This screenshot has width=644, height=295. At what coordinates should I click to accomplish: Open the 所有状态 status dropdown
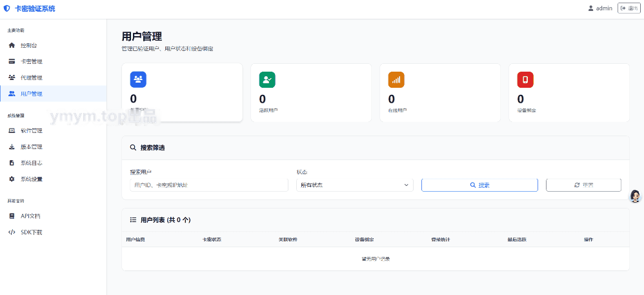(x=354, y=185)
